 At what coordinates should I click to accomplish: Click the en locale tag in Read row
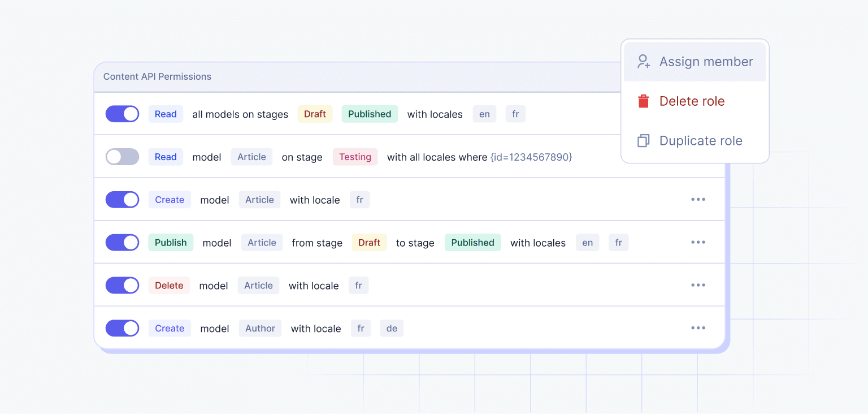484,114
